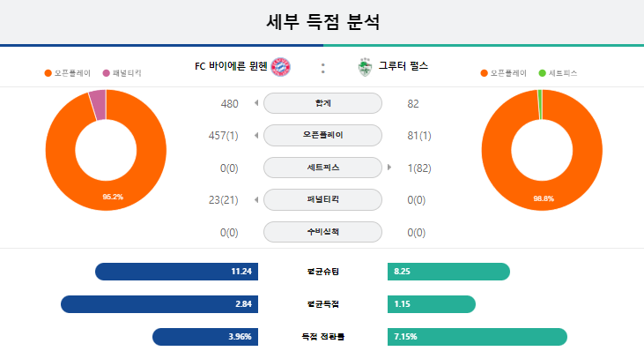The height and width of the screenshot is (351, 644).
Task: Select the 수비실책 pill button
Action: [322, 232]
